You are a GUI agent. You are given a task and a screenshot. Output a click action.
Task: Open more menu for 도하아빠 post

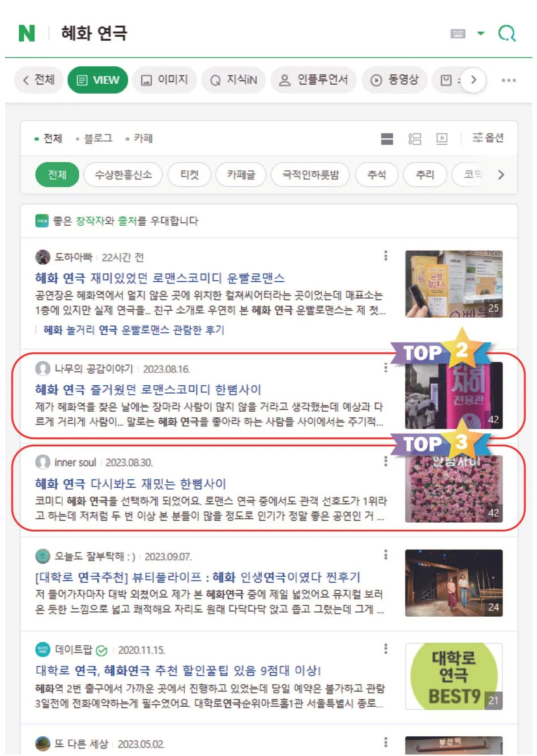tap(386, 256)
